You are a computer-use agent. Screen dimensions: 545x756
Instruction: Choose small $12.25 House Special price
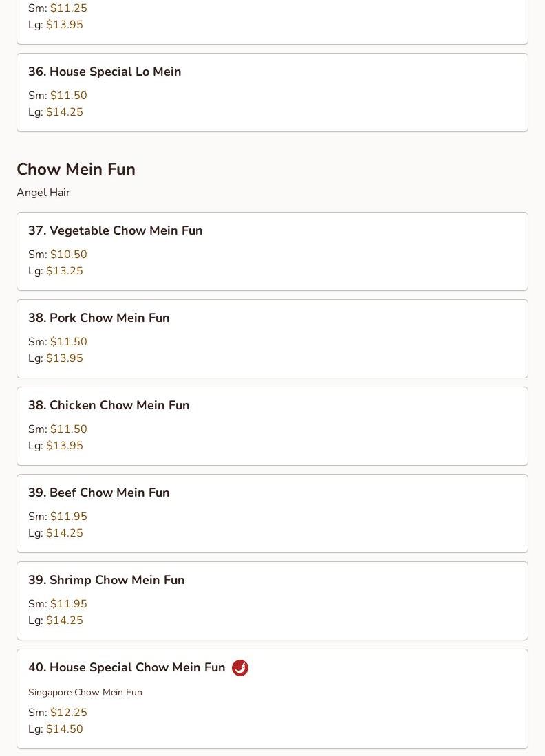(69, 712)
